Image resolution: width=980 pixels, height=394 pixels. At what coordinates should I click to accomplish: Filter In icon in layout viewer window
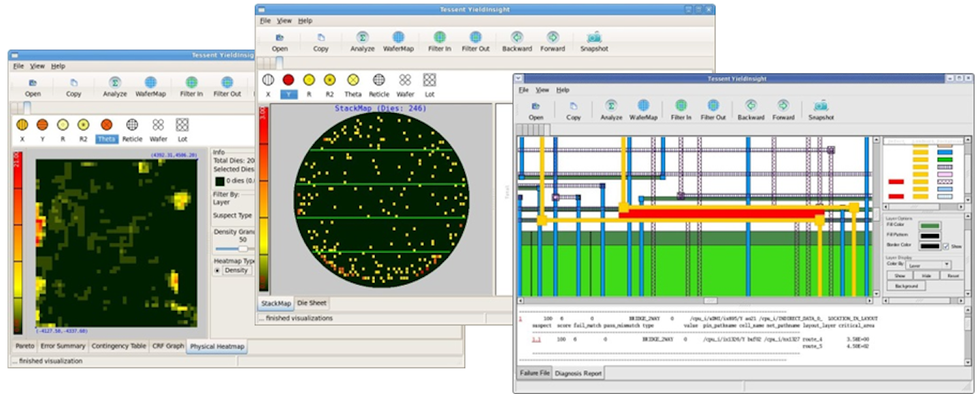[681, 105]
